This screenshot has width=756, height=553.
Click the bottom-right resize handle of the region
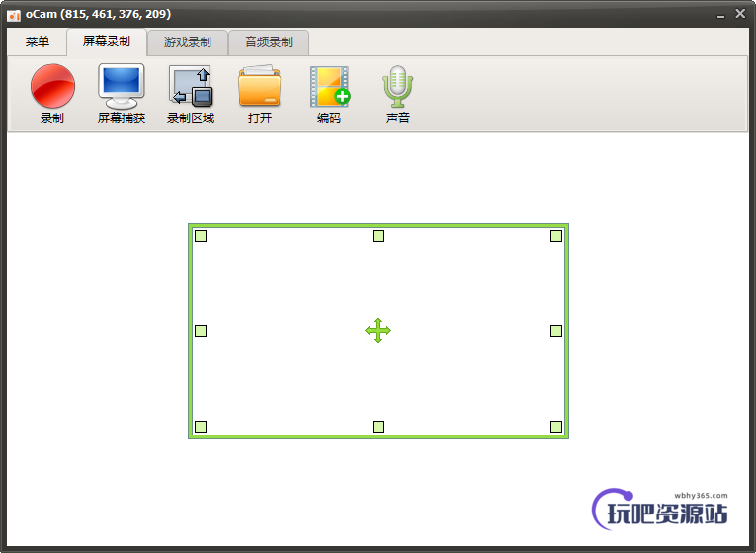556,427
